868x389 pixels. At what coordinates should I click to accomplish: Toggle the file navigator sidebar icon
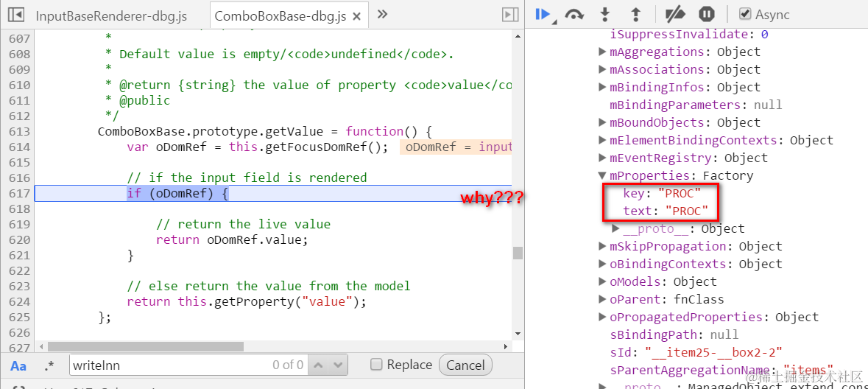16,15
